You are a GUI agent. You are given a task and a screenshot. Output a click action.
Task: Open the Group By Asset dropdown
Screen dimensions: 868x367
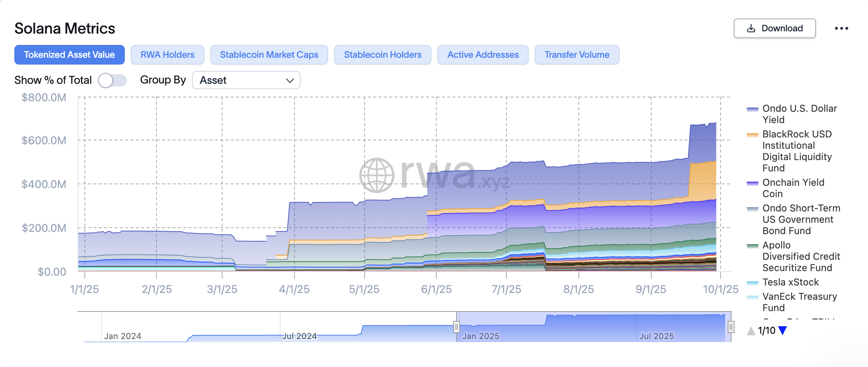(x=246, y=80)
